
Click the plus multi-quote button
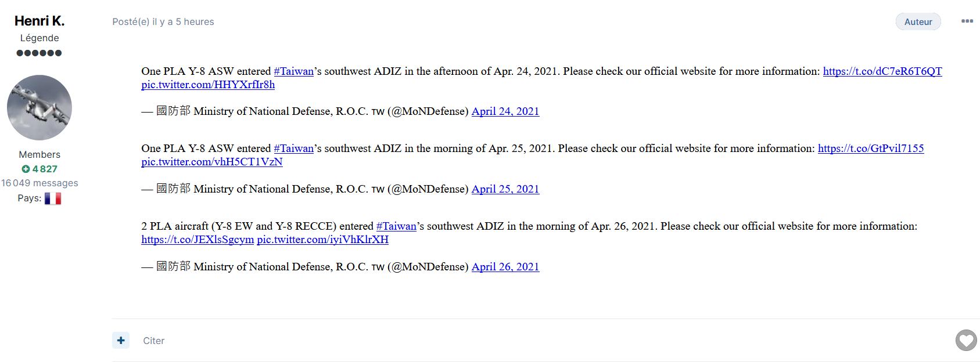click(x=121, y=341)
